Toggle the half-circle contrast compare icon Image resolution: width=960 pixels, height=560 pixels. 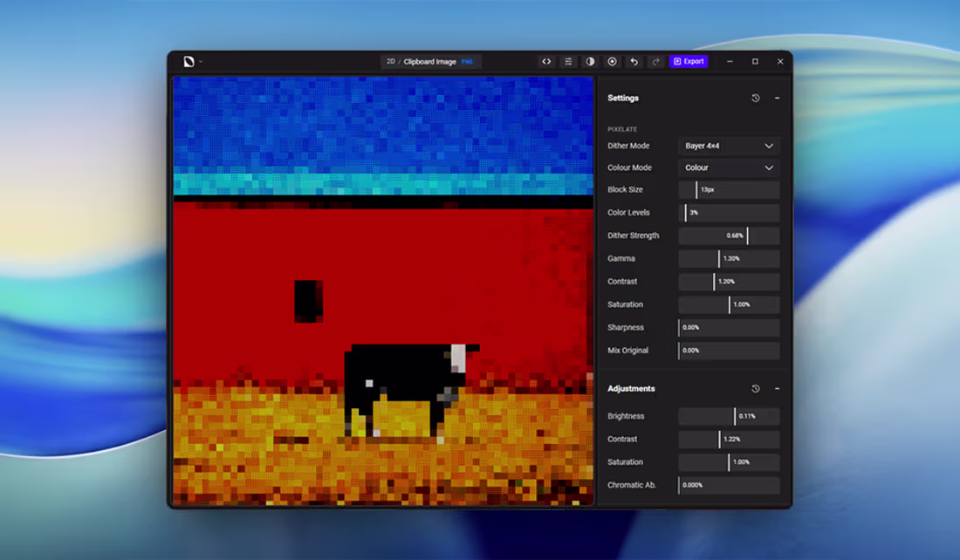[x=590, y=61]
